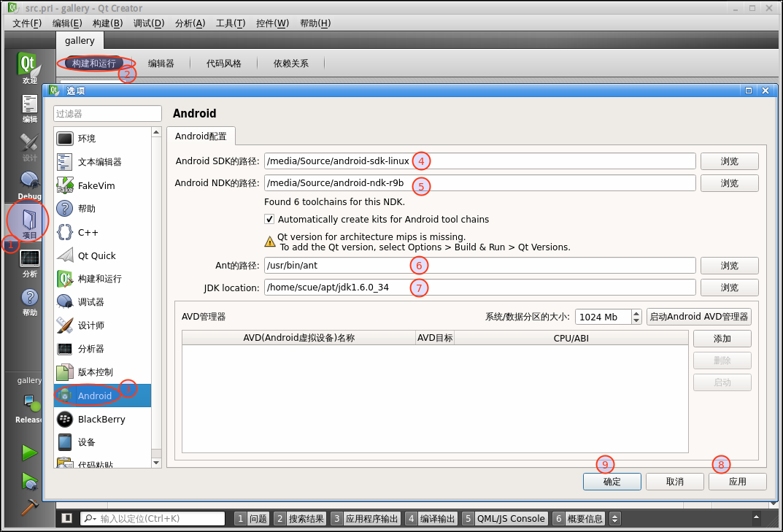Viewport: 783px width, 532px height.
Task: Open the Debug menu
Action: [x=149, y=23]
